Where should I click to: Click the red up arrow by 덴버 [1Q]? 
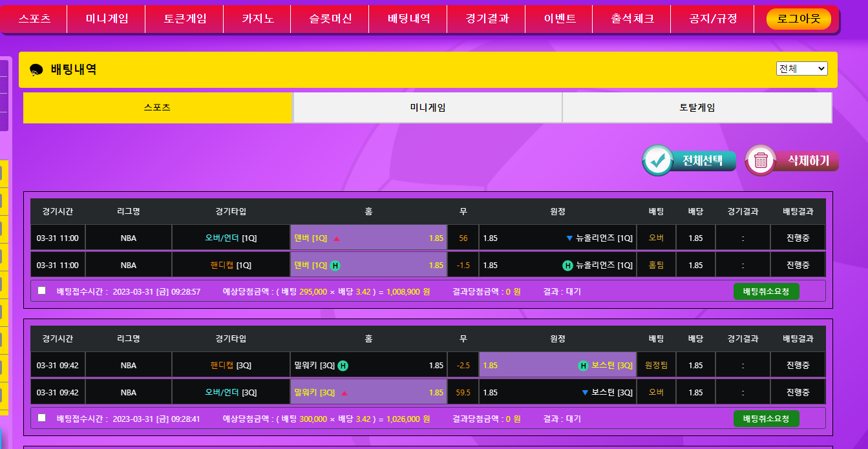click(336, 238)
